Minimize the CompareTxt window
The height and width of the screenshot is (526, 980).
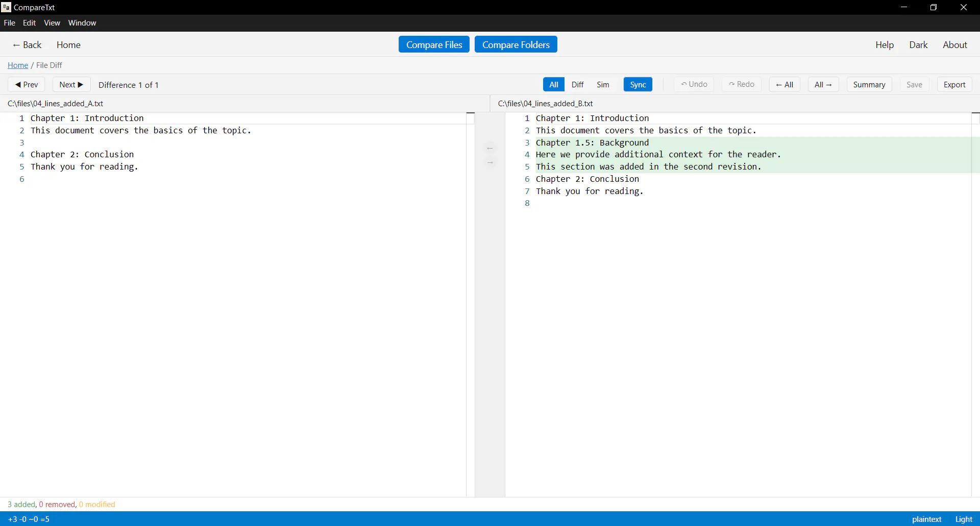(x=904, y=7)
